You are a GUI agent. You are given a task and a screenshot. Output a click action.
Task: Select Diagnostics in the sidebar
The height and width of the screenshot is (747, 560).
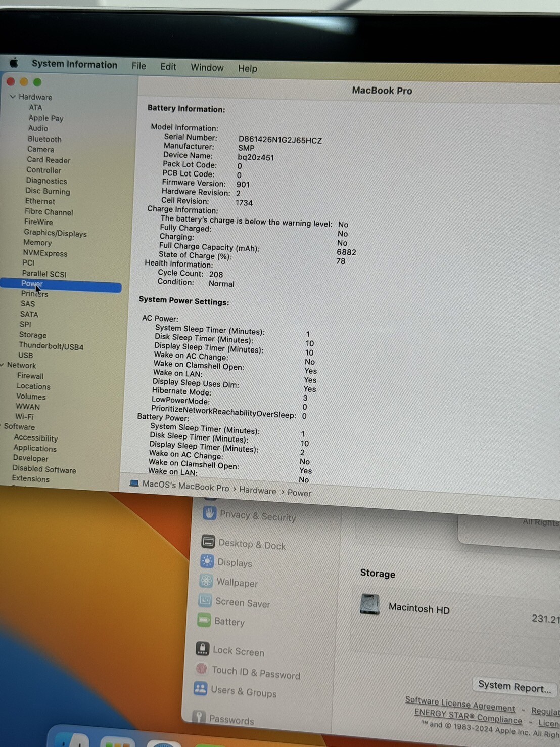tap(46, 181)
